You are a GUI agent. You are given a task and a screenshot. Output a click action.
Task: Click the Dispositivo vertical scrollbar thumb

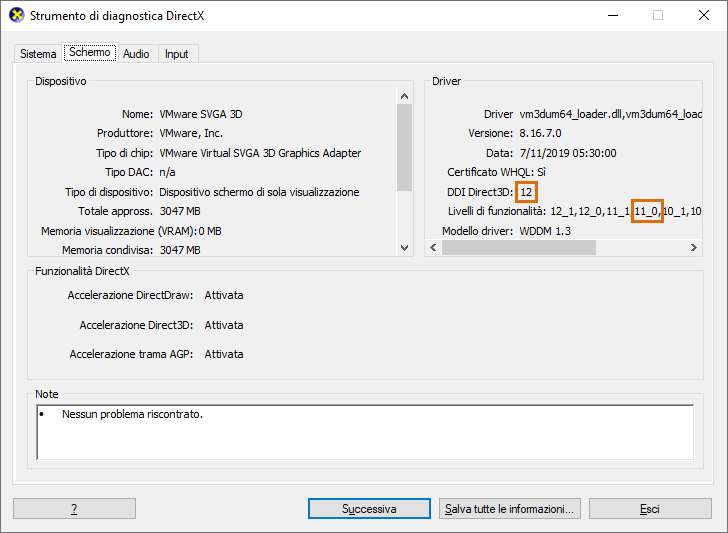pyautogui.click(x=404, y=147)
